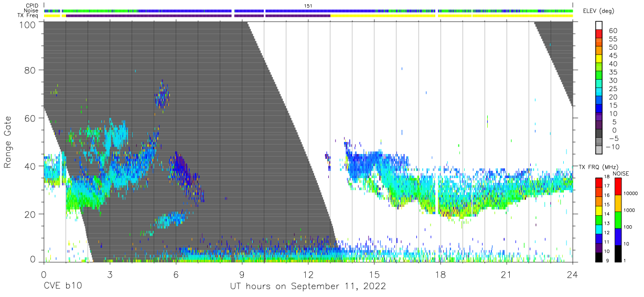Click the '12' tick on the UT hours axis

308,274
